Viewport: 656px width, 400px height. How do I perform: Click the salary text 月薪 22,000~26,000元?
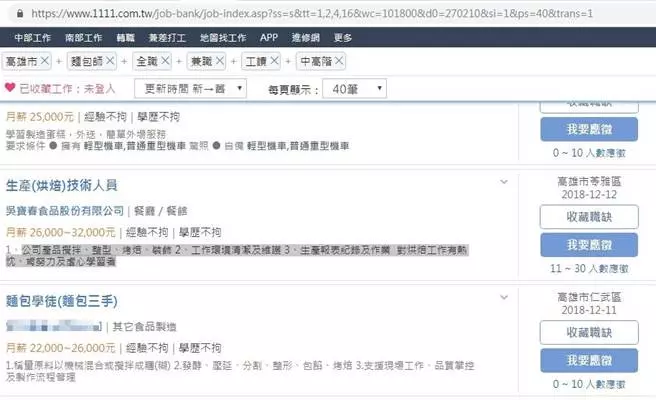61,348
